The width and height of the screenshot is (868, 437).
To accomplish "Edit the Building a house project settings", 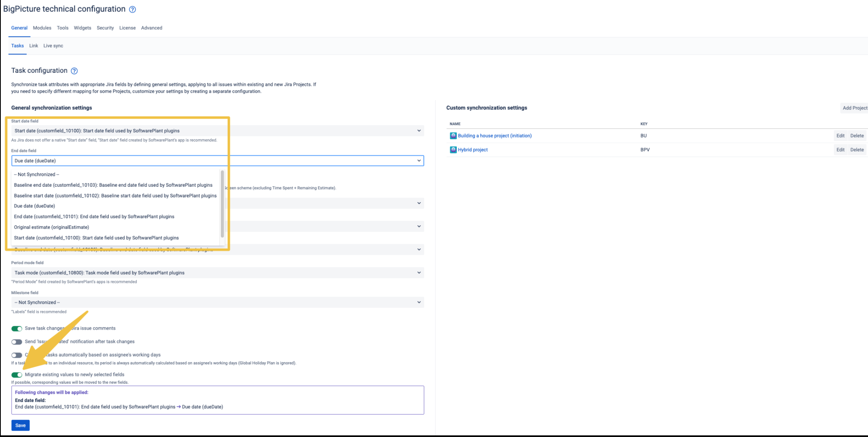I will coord(840,136).
